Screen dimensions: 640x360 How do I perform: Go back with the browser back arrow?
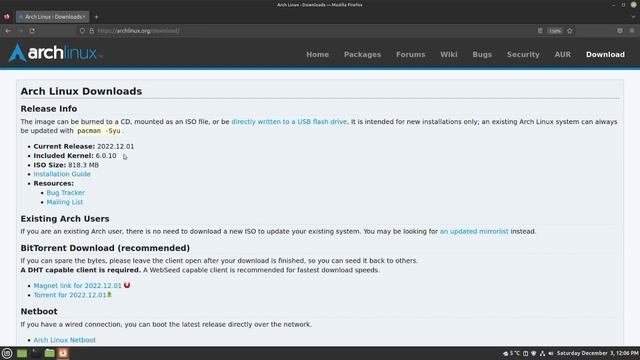pyautogui.click(x=8, y=31)
